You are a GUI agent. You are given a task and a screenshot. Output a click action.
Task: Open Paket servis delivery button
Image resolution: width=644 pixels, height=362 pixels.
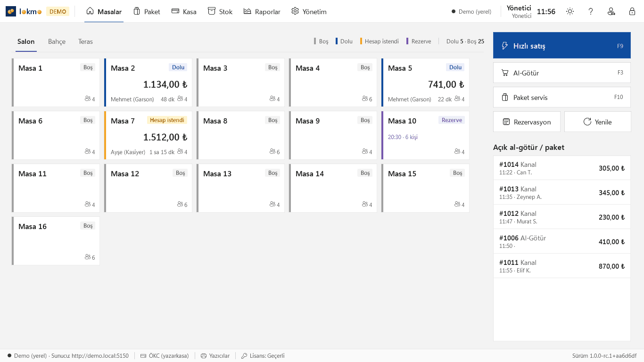click(562, 97)
